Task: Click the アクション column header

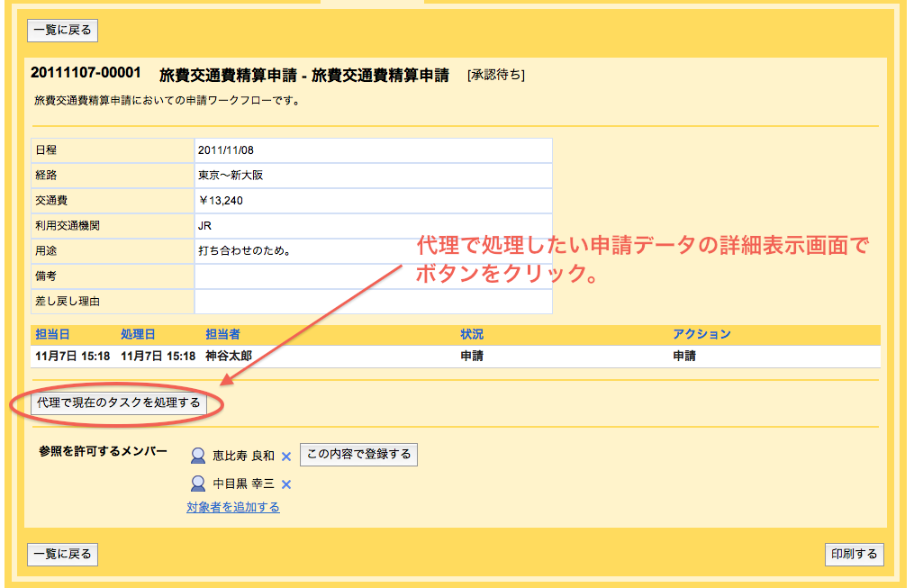Action: pos(701,334)
